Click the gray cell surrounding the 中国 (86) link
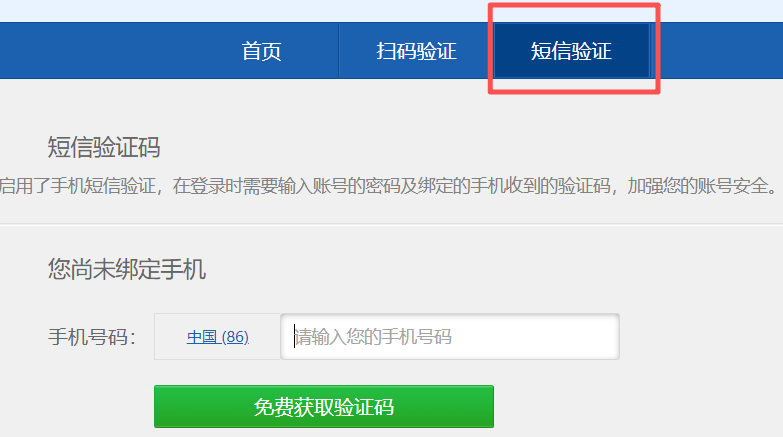This screenshot has height=437, width=783. click(x=217, y=337)
